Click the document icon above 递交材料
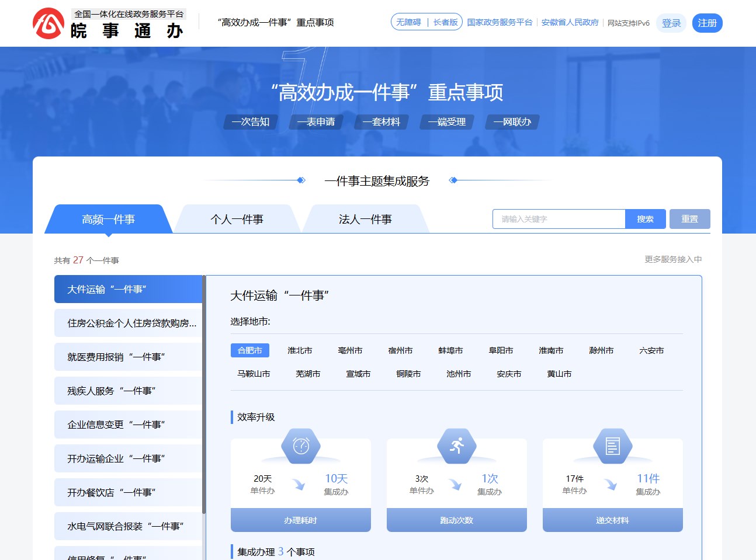Viewport: 756px width, 560px height. (x=612, y=446)
